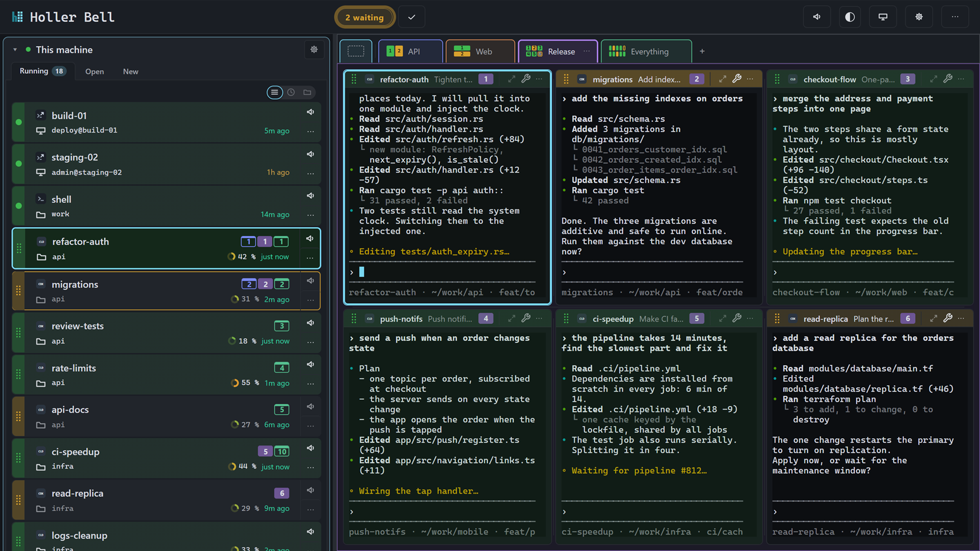This screenshot has height=551, width=980.
Task: Click the refactor-auth 42 % progress ring
Action: point(231,257)
